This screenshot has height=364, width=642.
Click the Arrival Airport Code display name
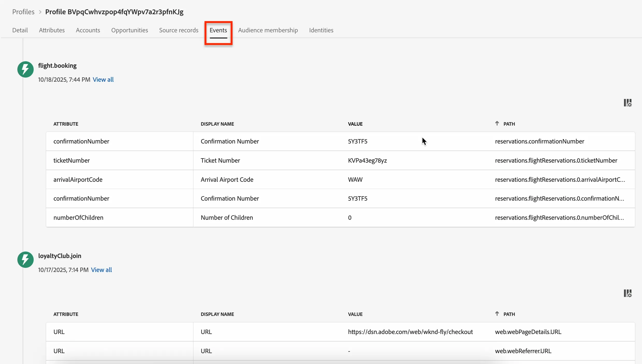pos(227,180)
